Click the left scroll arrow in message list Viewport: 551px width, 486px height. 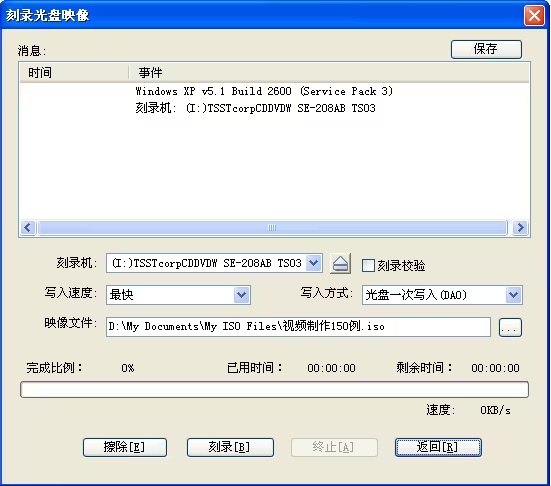(28, 227)
